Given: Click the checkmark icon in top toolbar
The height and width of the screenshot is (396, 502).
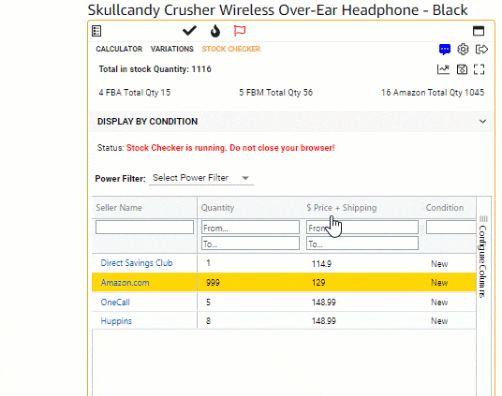Looking at the screenshot, I should coord(189,31).
